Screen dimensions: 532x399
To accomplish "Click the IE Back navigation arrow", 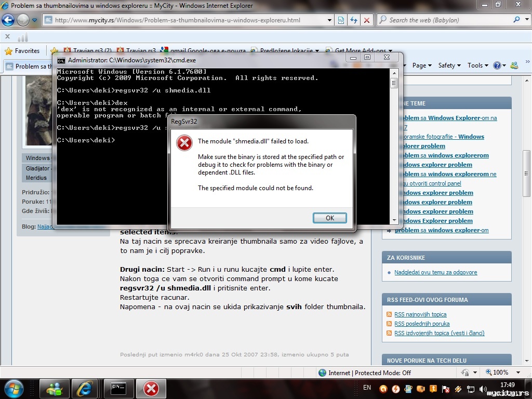I will pos(8,20).
